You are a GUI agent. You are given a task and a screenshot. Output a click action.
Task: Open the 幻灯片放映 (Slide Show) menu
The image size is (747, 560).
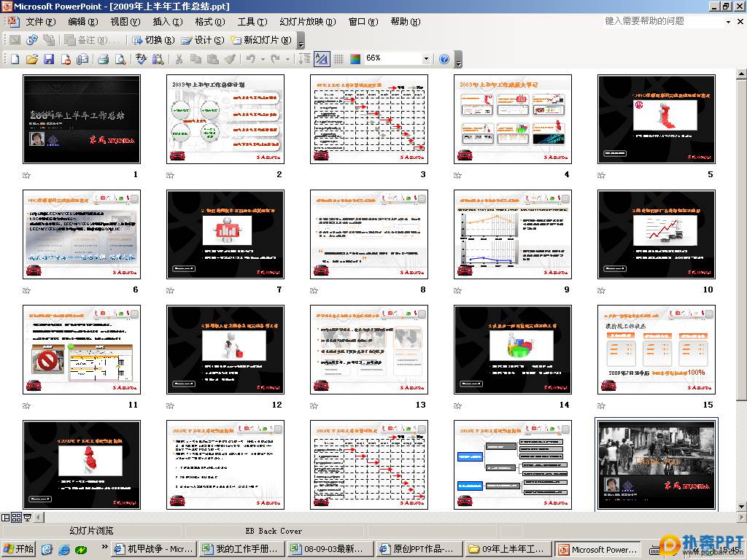tap(308, 22)
